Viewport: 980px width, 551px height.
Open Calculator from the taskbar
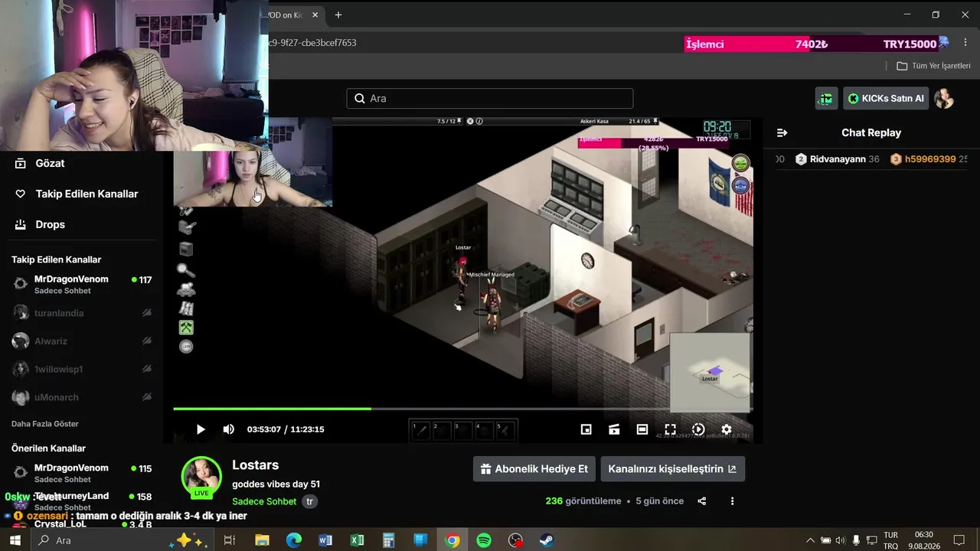389,540
